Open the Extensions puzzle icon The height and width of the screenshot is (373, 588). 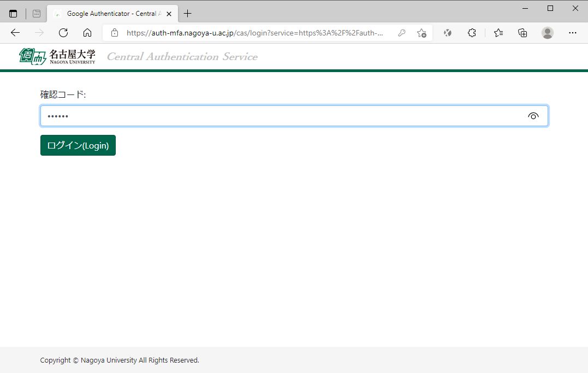pyautogui.click(x=471, y=33)
